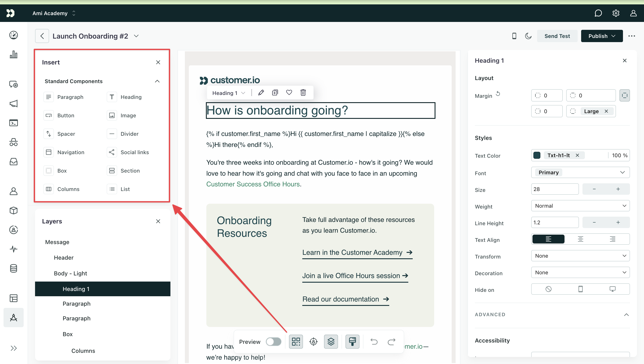Insert a Button component

(x=59, y=115)
